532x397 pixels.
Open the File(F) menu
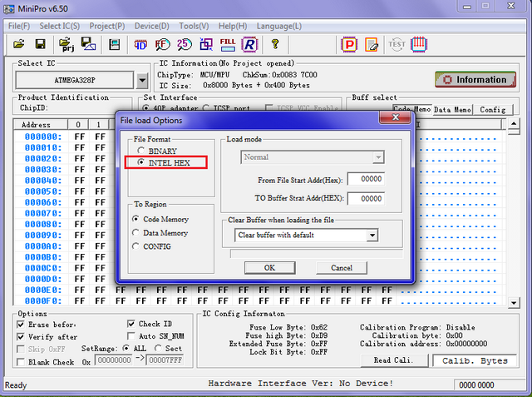point(19,26)
